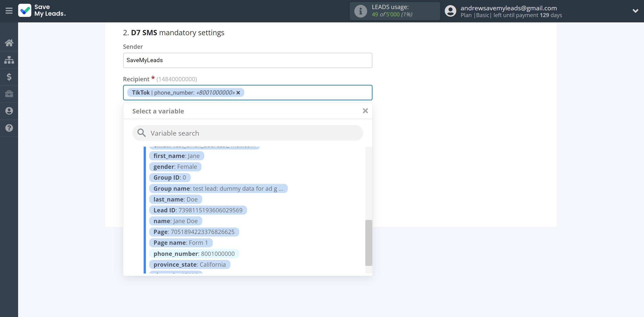Viewport: 644px width, 317px height.
Task: Select variable last_name: Doe
Action: point(176,199)
